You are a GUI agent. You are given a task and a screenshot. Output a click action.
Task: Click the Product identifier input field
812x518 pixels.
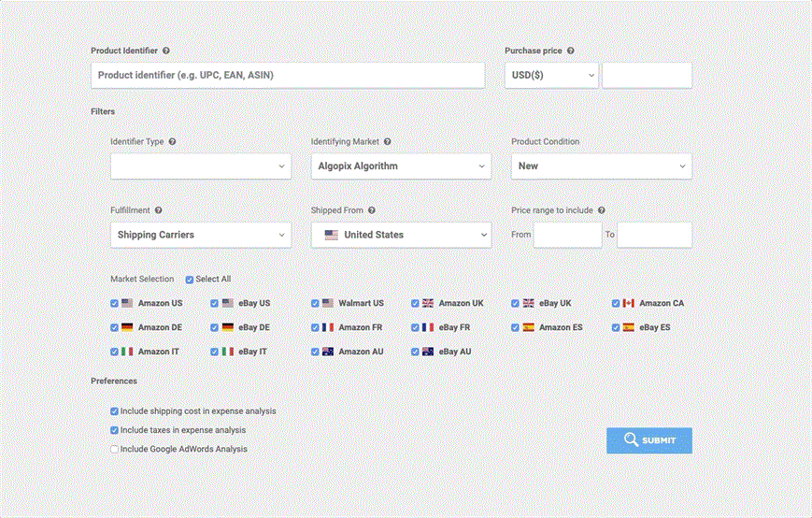pos(288,76)
